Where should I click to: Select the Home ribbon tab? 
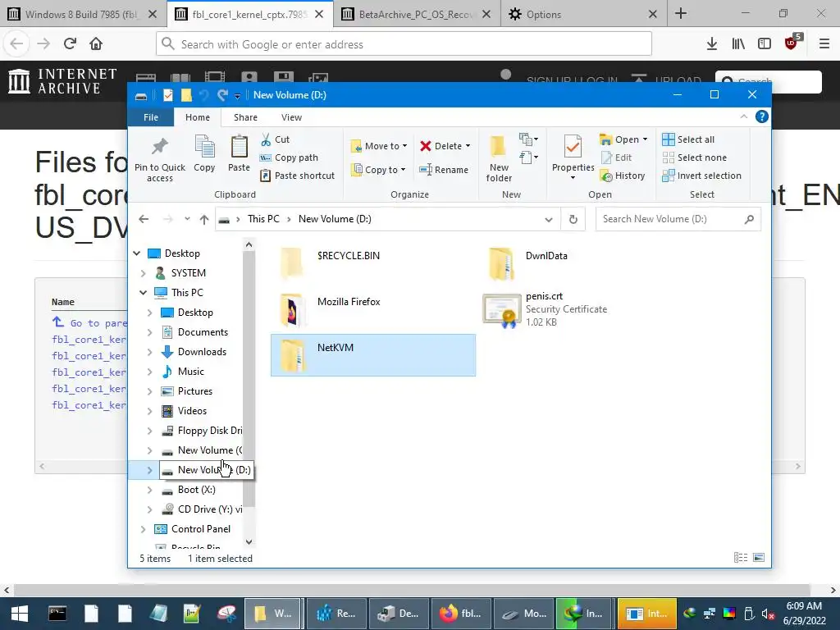click(x=198, y=117)
